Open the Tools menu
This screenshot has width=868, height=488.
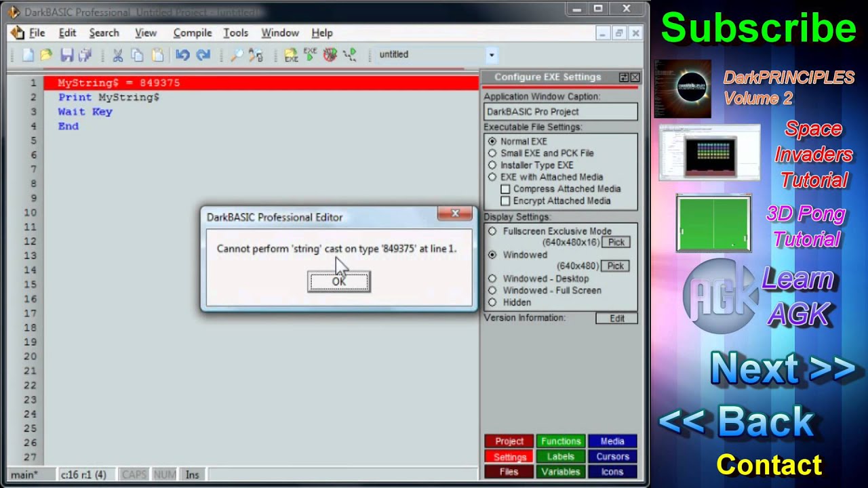coord(235,33)
